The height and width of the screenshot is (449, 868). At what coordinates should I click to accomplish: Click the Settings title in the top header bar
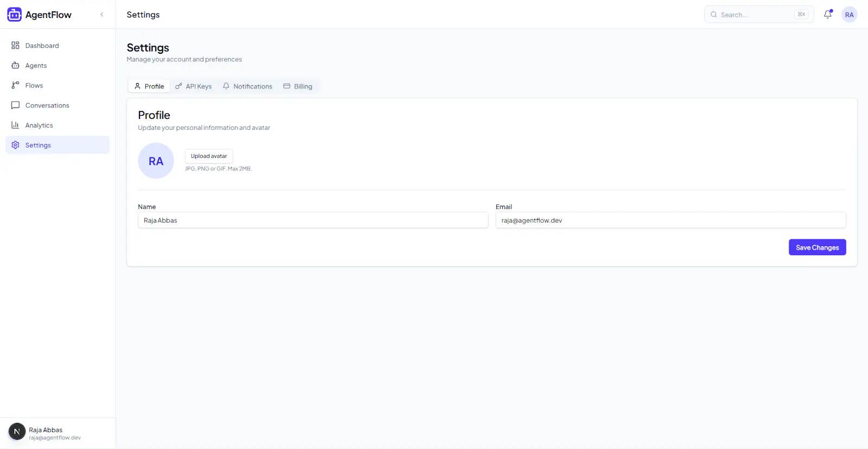coord(143,15)
